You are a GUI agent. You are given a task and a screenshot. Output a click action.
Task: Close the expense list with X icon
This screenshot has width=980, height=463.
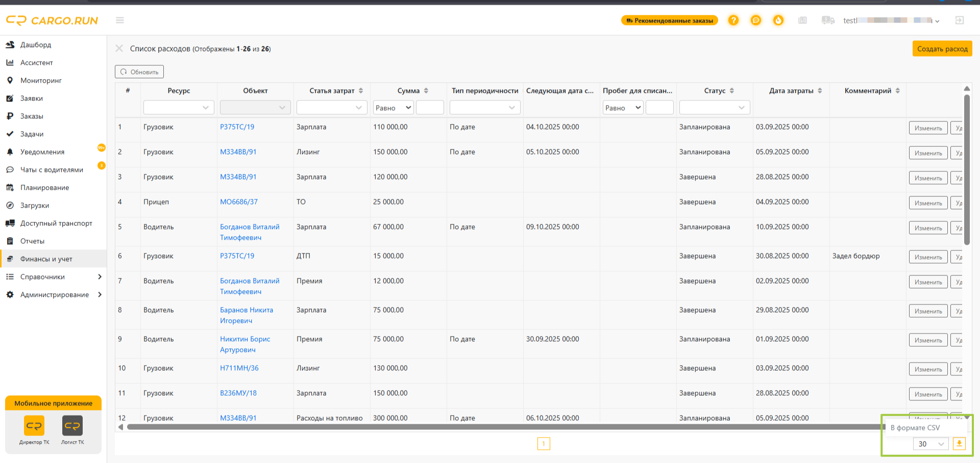tap(119, 48)
